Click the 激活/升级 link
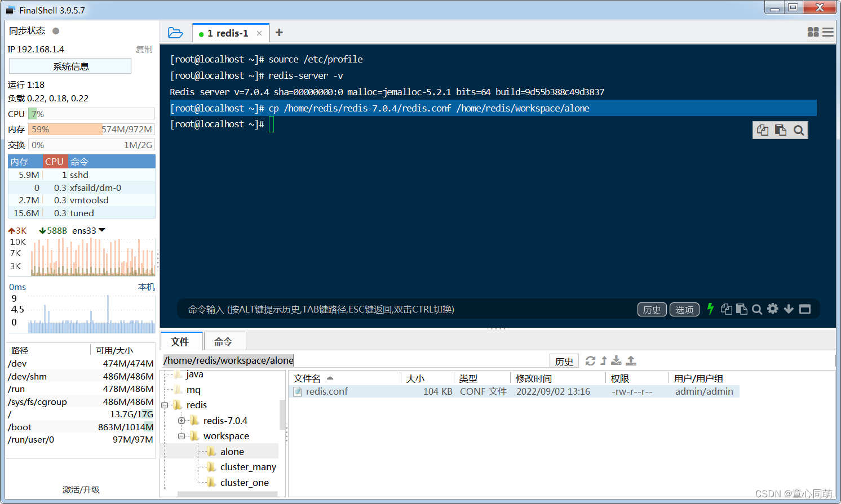841x504 pixels. 81,489
